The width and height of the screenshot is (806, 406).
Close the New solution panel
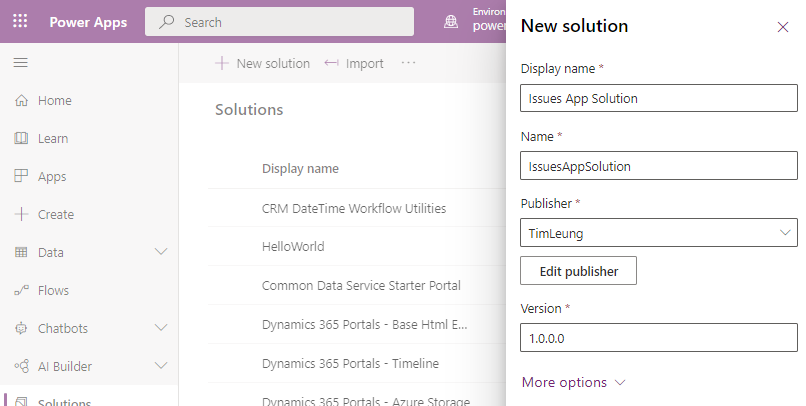tap(783, 27)
